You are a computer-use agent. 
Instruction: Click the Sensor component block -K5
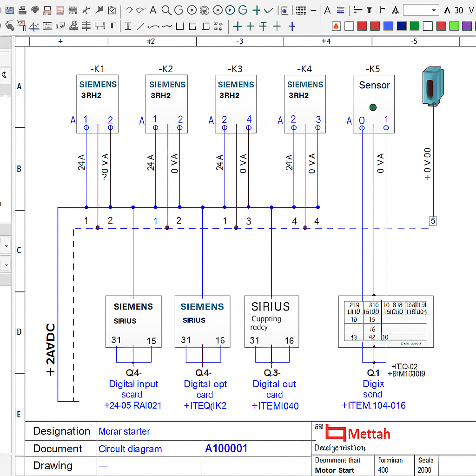click(374, 102)
